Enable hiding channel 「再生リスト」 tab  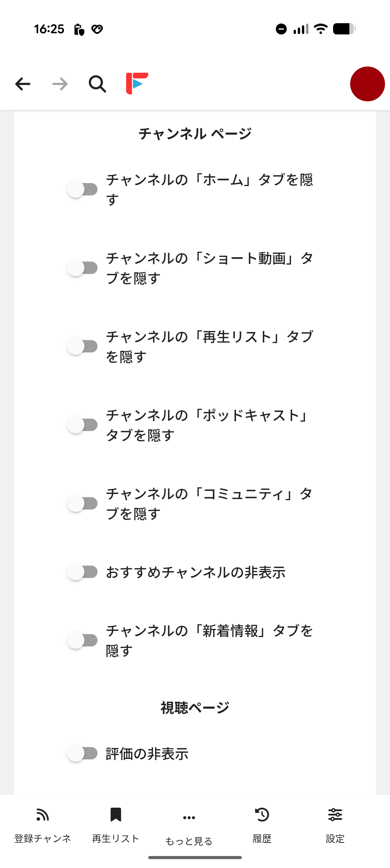(x=82, y=346)
